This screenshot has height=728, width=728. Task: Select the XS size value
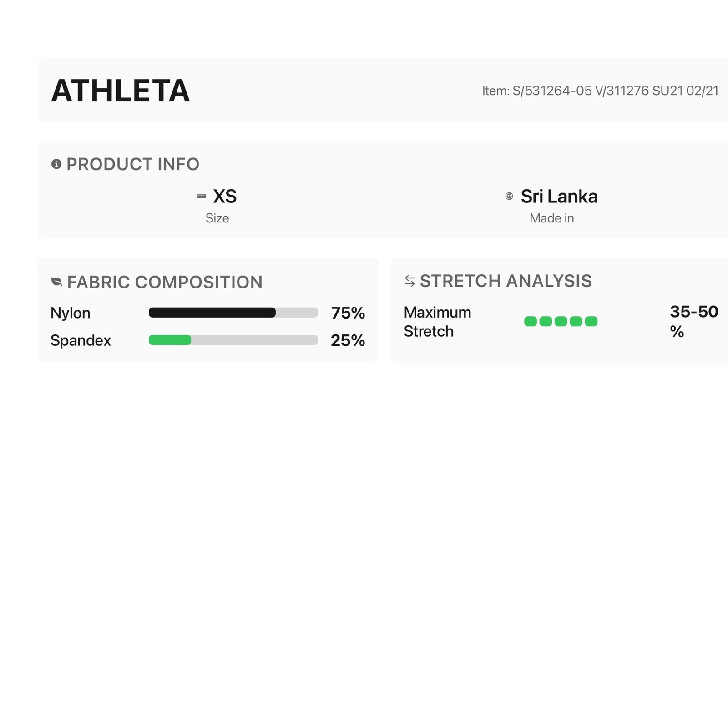click(225, 197)
